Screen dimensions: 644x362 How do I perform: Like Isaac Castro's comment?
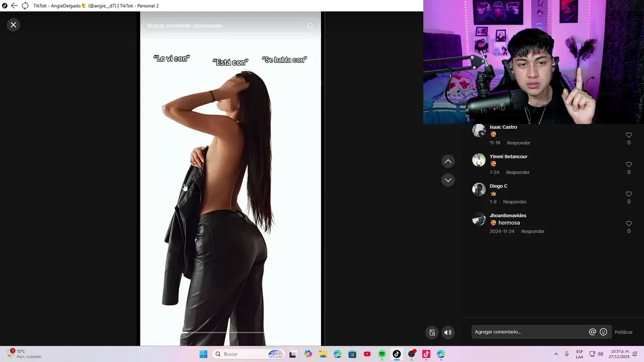629,135
